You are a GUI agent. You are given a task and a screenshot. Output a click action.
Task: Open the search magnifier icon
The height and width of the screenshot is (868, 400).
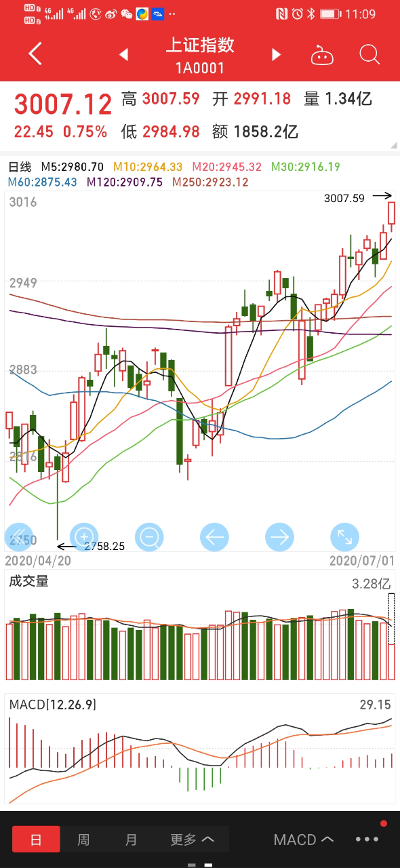click(369, 54)
